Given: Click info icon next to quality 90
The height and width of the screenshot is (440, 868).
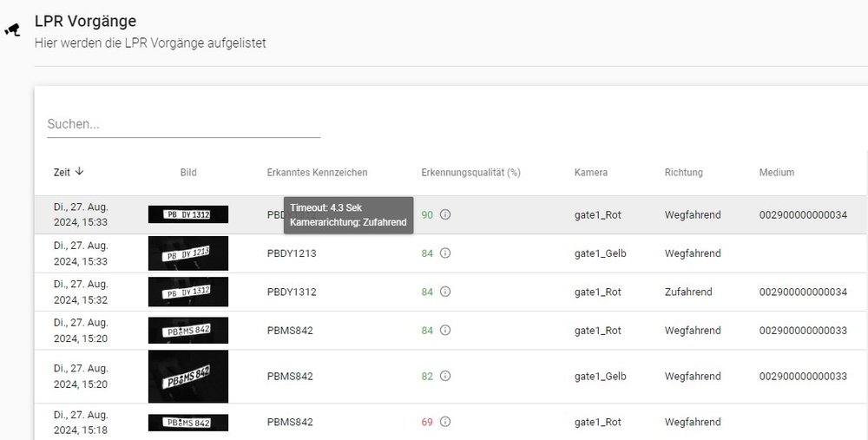Looking at the screenshot, I should (x=445, y=214).
